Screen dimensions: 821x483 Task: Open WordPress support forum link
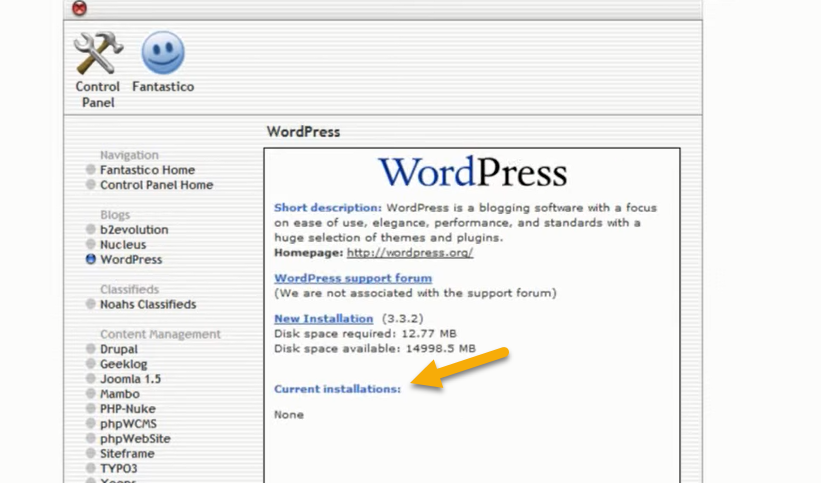pos(353,278)
